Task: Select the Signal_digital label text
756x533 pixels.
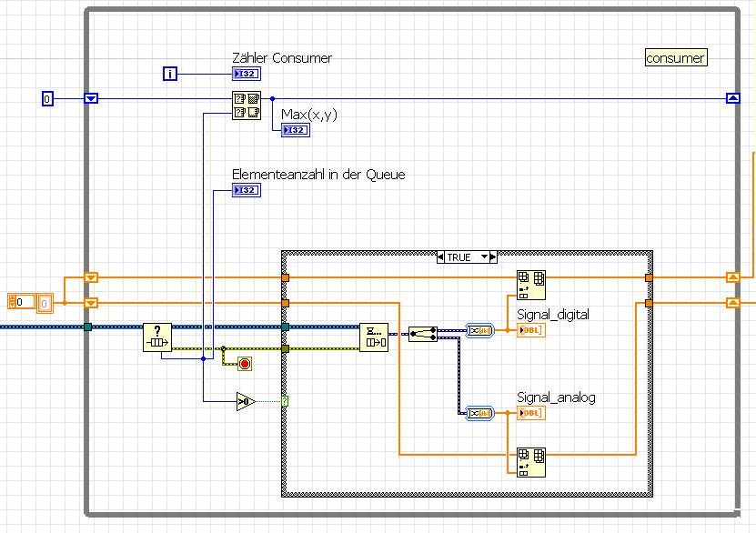Action: (553, 315)
